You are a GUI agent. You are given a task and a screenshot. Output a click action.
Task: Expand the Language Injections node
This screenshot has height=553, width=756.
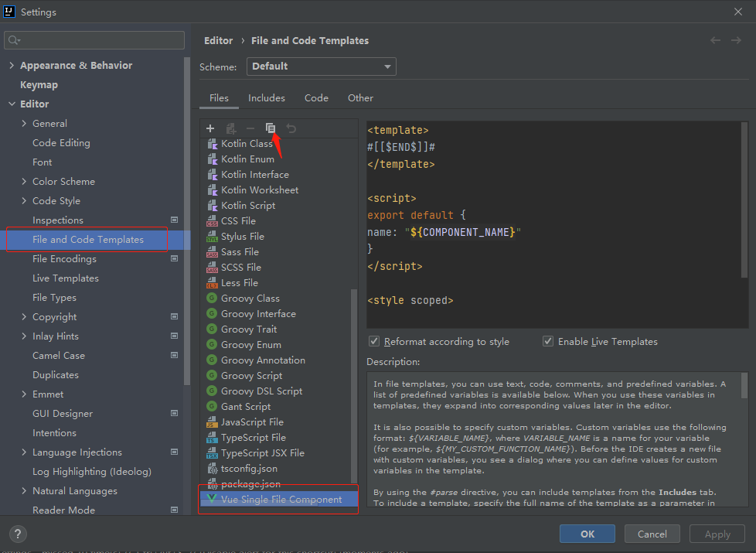coord(24,452)
